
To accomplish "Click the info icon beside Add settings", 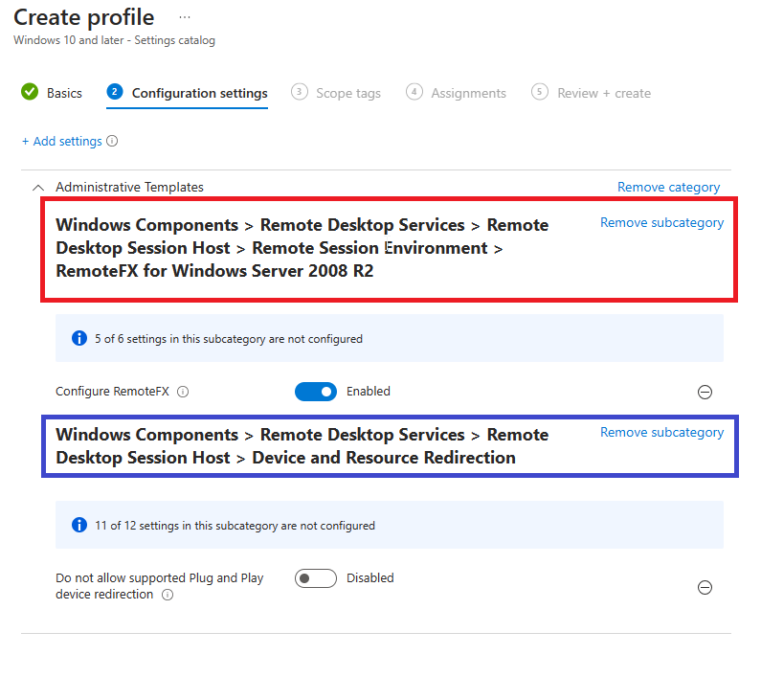I will [x=112, y=142].
